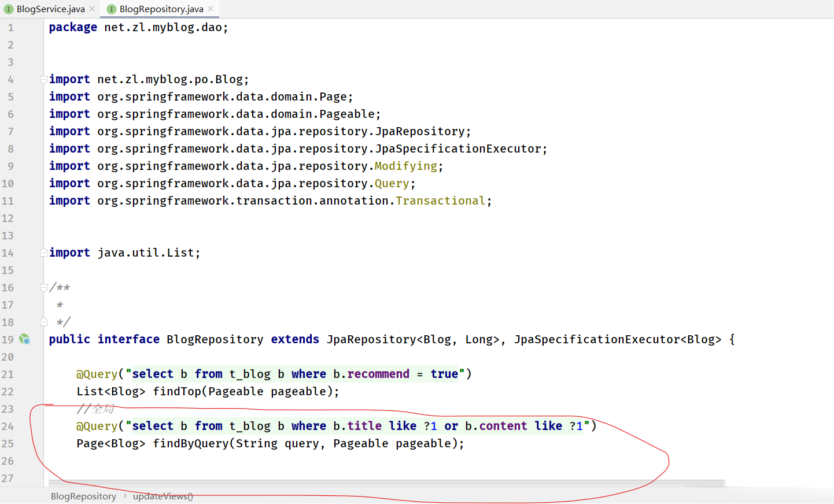The image size is (834, 504).
Task: Click the findByQuery method name
Action: [x=191, y=443]
